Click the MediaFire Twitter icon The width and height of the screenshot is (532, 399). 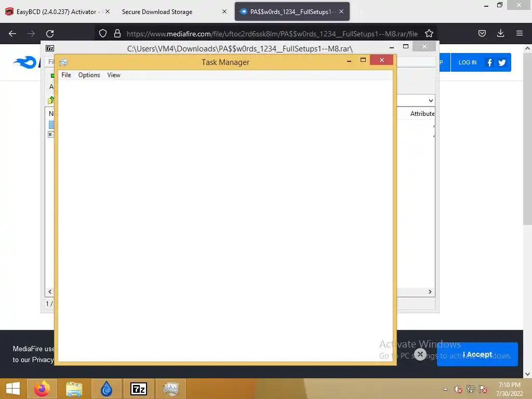[x=502, y=62]
